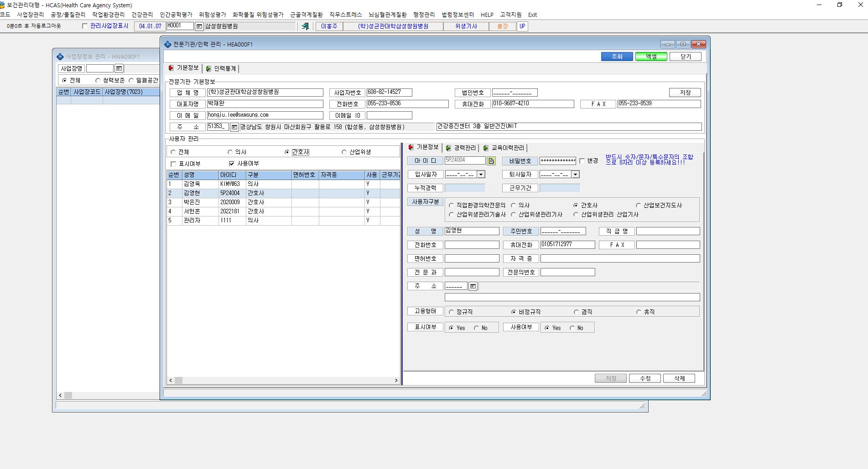Screen dimensions: 868x469
Task: Open workplace code lookup icon beside H0001
Action: 199,26
